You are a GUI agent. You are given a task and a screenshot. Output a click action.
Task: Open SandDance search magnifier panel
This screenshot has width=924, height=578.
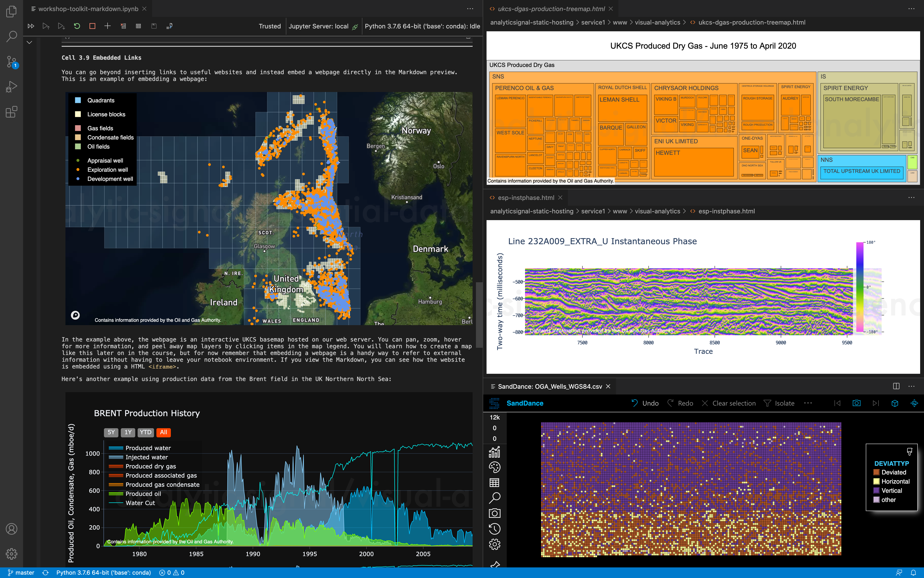point(494,498)
